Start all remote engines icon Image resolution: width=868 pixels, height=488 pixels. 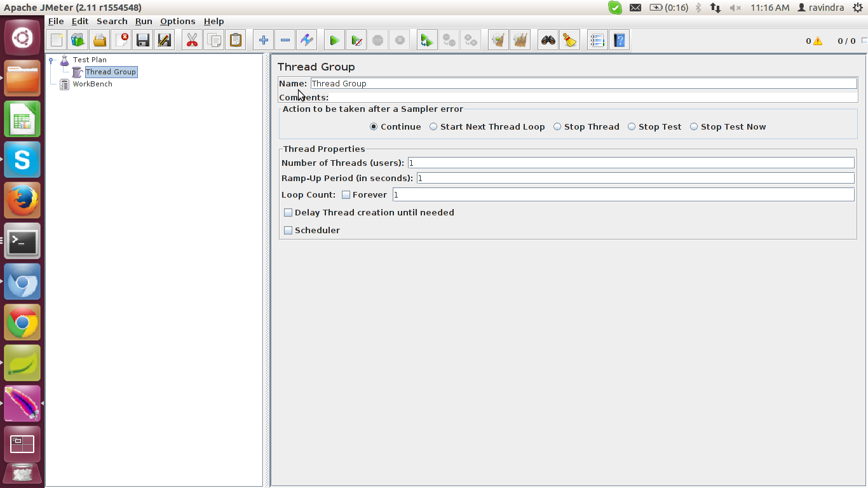click(x=427, y=41)
